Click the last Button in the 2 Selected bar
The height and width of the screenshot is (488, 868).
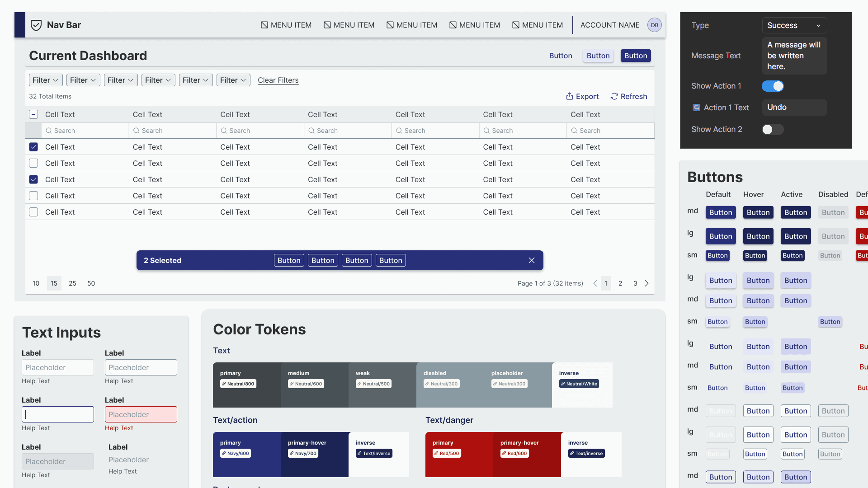coord(391,260)
